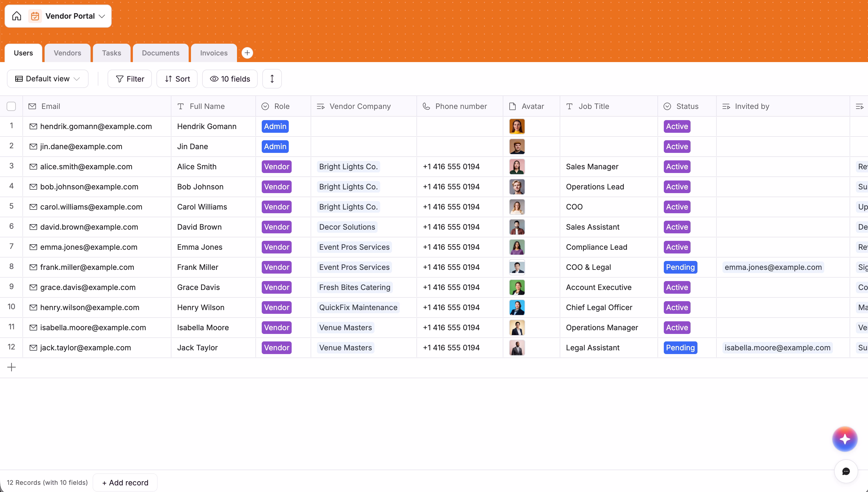This screenshot has width=868, height=492.
Task: Click the eye icon on the 10 fields button
Action: 214,79
